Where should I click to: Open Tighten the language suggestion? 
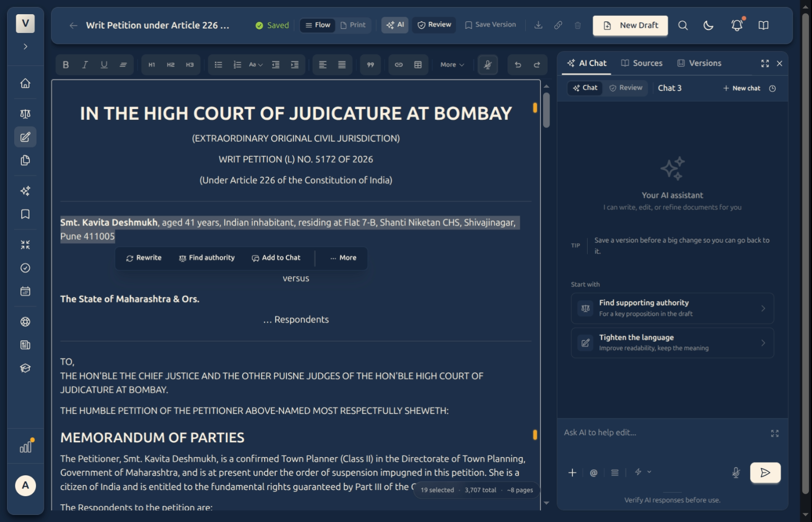coord(672,343)
